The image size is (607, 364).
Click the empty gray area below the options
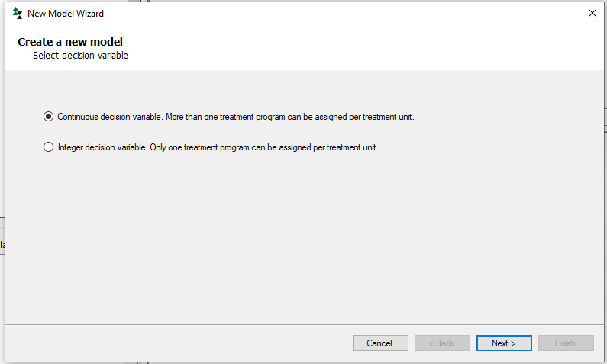click(x=305, y=236)
